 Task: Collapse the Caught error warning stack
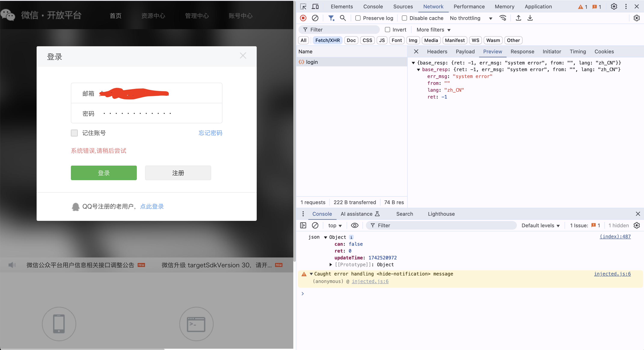click(311, 274)
